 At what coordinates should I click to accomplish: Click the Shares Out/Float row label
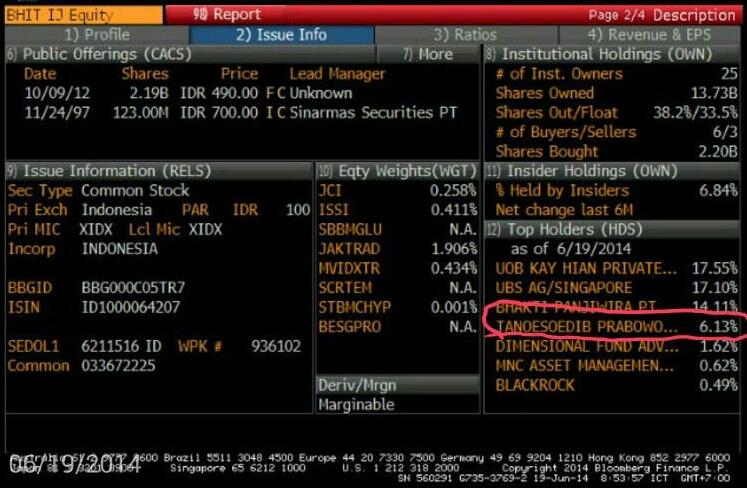coord(556,113)
